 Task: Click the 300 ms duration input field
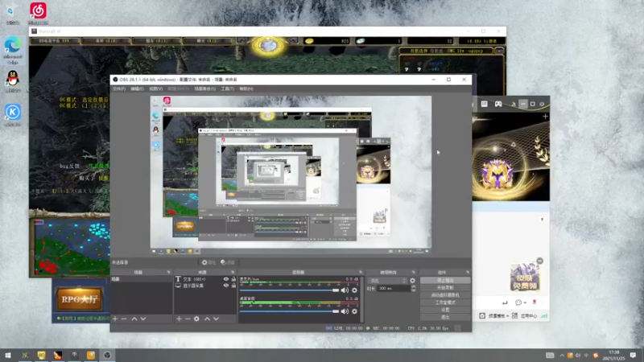pyautogui.click(x=394, y=289)
